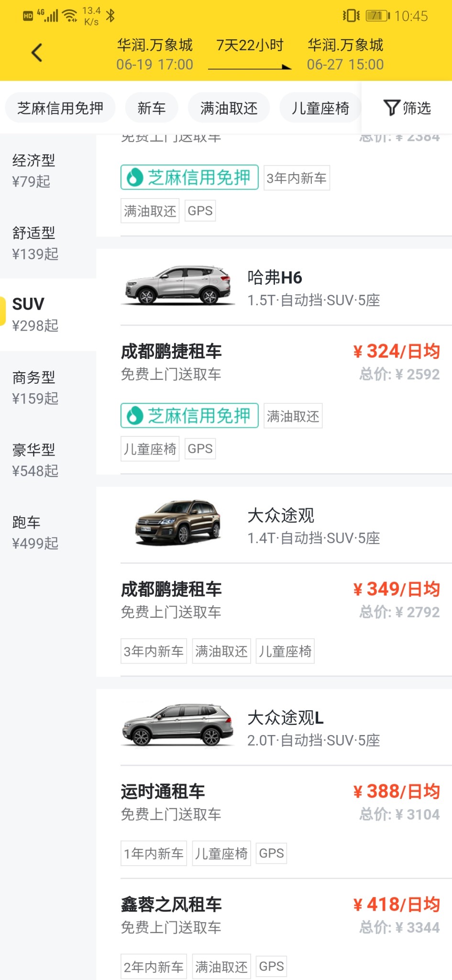View the brown 大众途观 car image
Viewport: 452px width, 980px height.
(x=178, y=522)
